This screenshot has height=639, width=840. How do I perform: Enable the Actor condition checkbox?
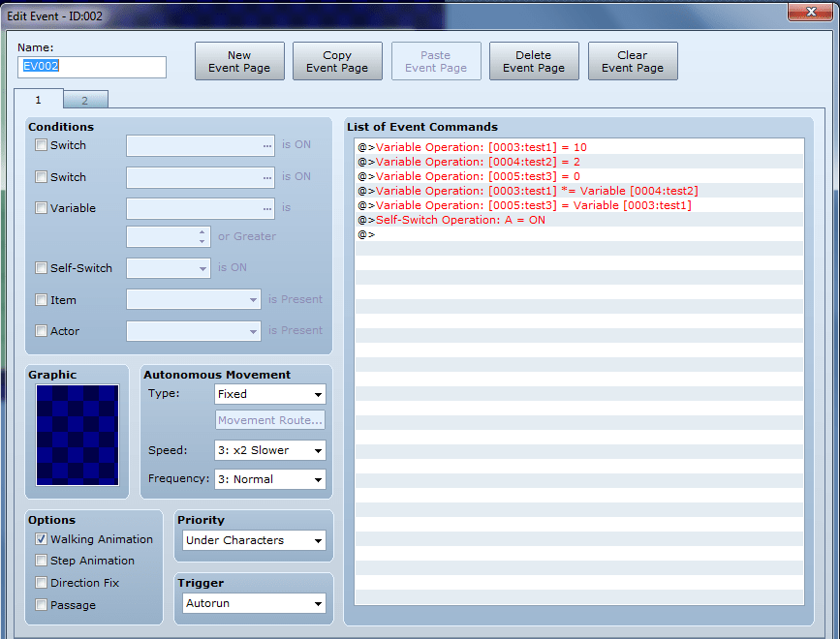pyautogui.click(x=42, y=331)
